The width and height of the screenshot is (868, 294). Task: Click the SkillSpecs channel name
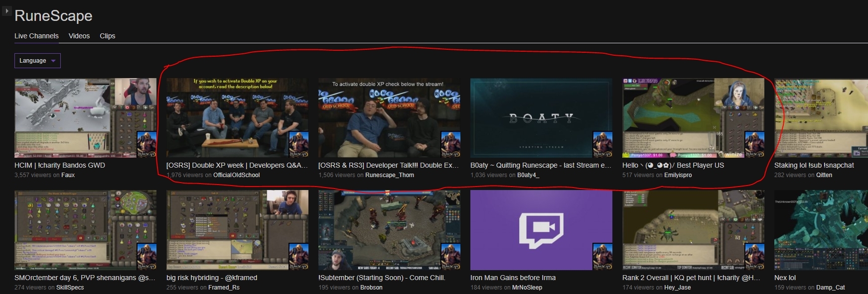(70, 288)
